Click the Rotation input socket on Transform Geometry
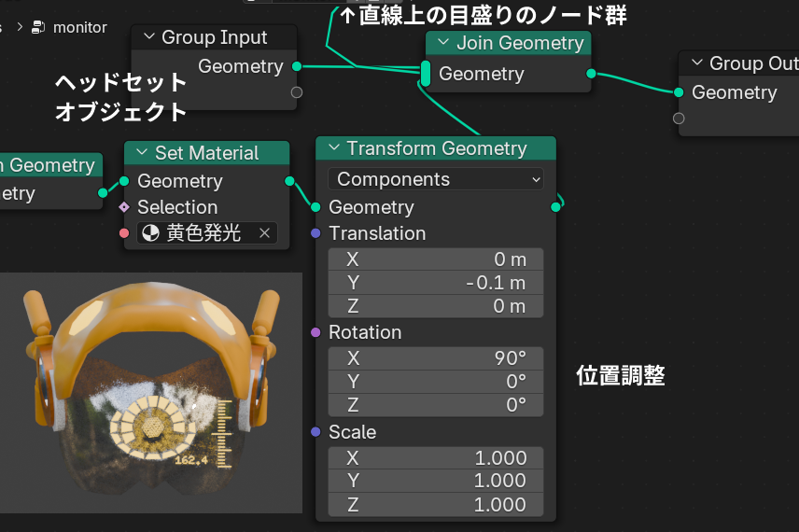 tap(315, 332)
